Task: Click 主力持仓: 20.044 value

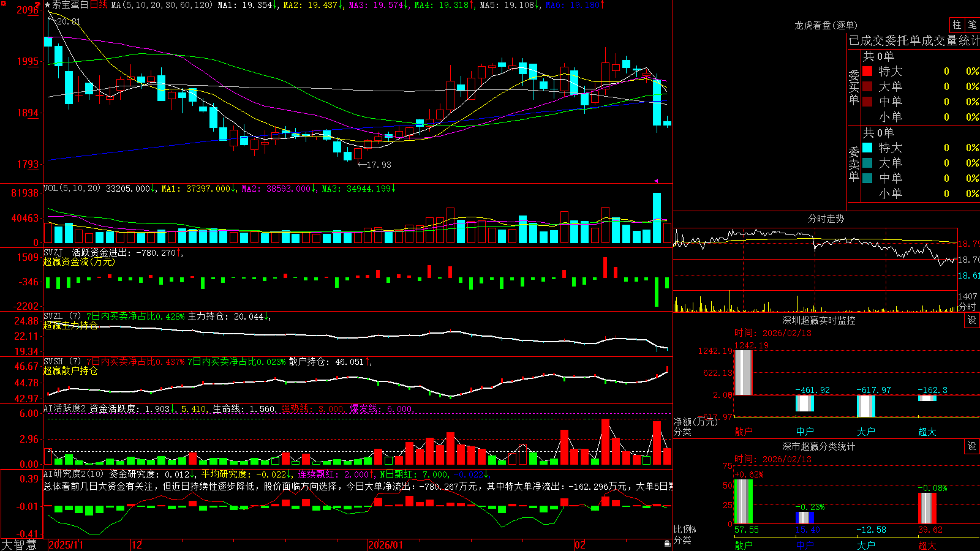Action: pyautogui.click(x=230, y=317)
